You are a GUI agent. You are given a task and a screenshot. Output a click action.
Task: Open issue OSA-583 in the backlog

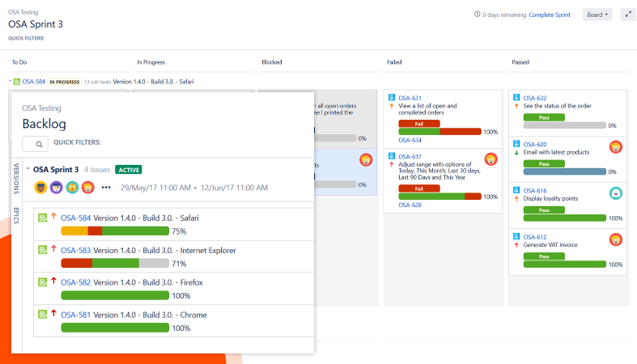click(x=76, y=250)
